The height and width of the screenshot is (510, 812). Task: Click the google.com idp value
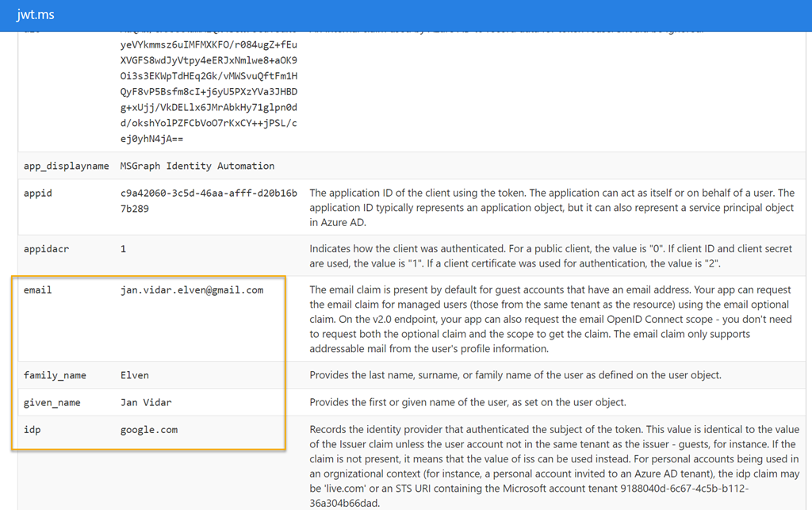(x=149, y=430)
